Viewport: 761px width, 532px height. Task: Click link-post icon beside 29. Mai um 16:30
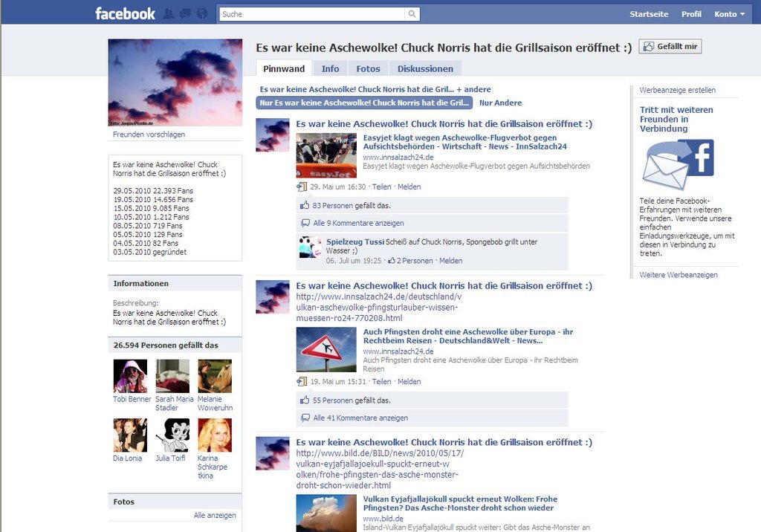(x=302, y=186)
